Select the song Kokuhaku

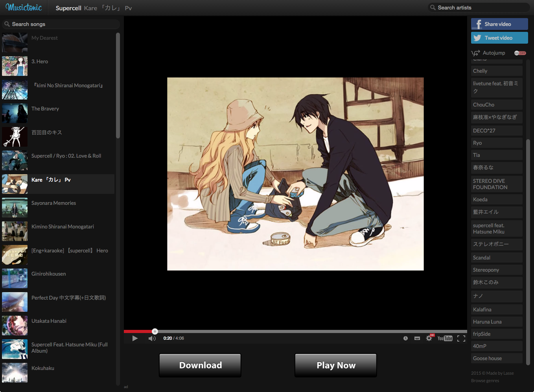[58, 373]
